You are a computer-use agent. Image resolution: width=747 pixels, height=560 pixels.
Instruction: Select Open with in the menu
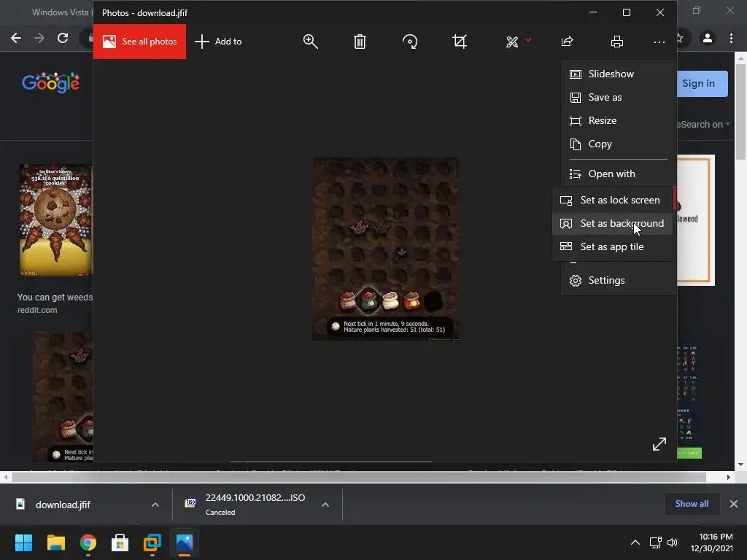(x=618, y=174)
